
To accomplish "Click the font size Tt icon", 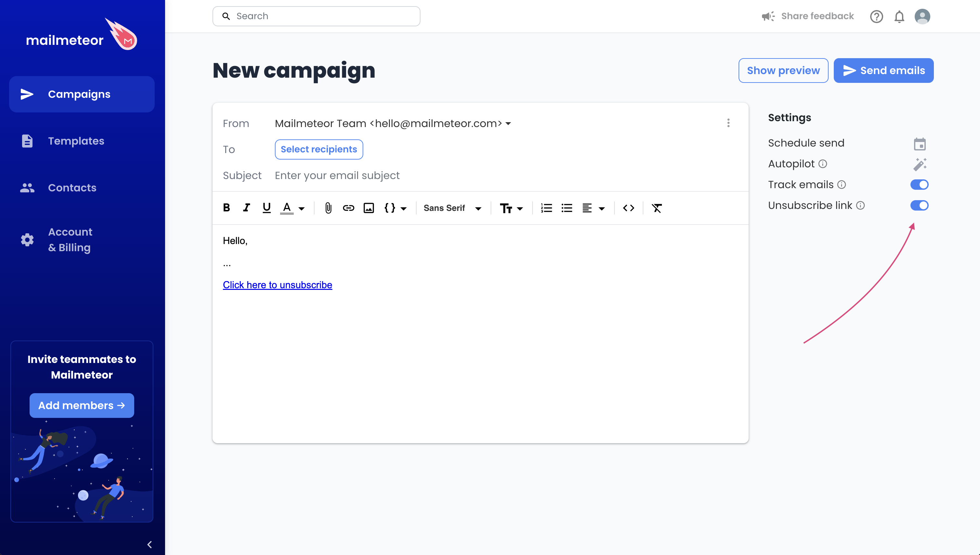I will [506, 208].
